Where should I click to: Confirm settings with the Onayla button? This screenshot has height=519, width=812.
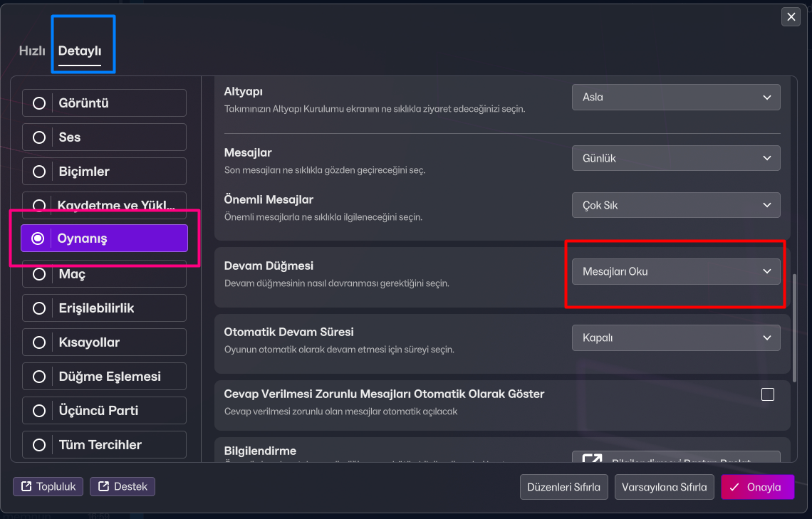758,487
